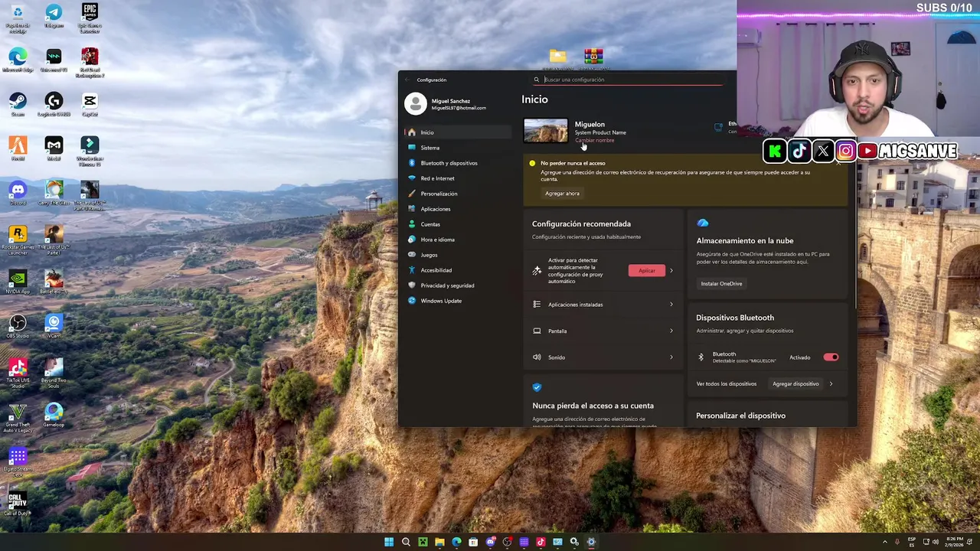This screenshot has height=551, width=980.
Task: Click Ver todos los dispositivos link
Action: click(727, 384)
